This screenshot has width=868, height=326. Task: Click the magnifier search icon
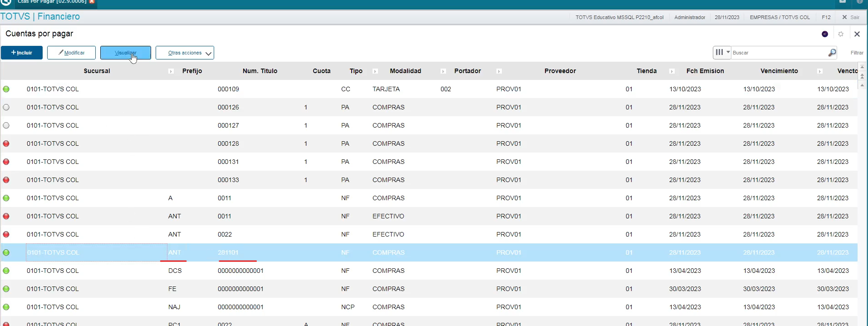coord(832,53)
